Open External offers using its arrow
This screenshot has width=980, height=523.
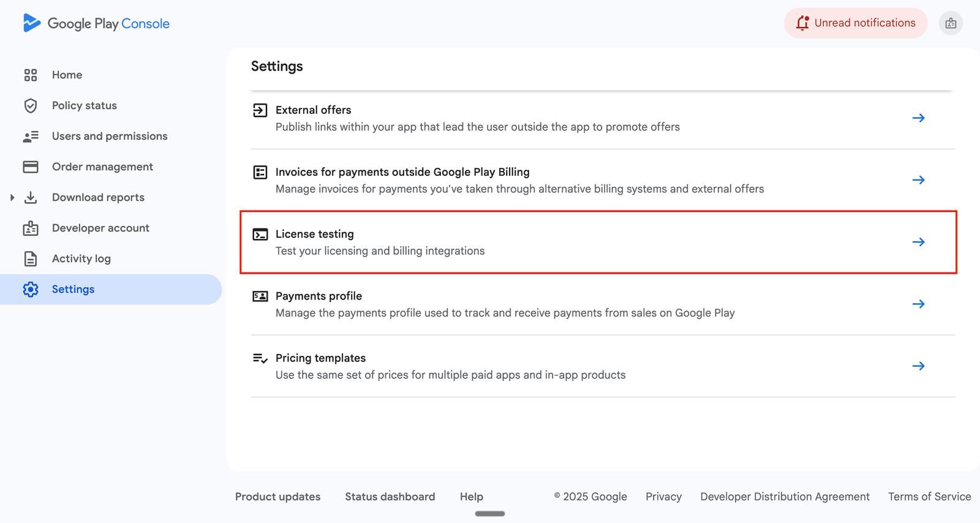pyautogui.click(x=918, y=118)
